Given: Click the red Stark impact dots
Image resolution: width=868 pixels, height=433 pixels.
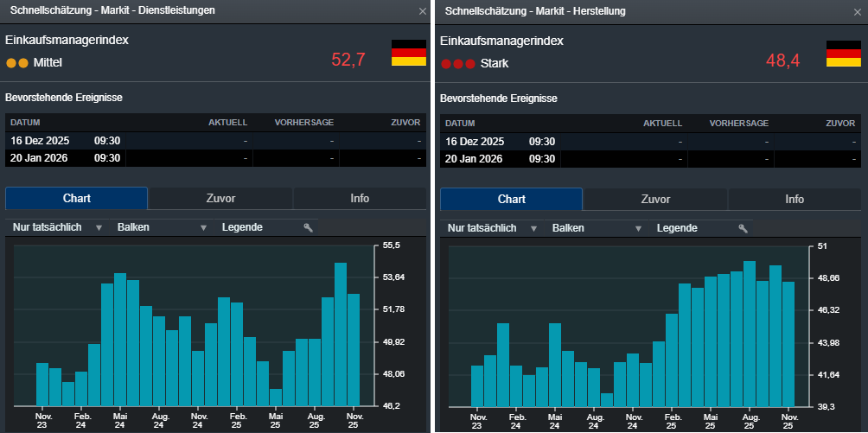Looking at the screenshot, I should pyautogui.click(x=458, y=63).
